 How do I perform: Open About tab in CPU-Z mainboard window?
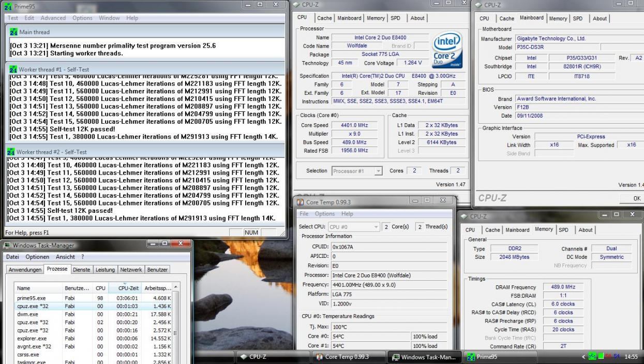600,18
